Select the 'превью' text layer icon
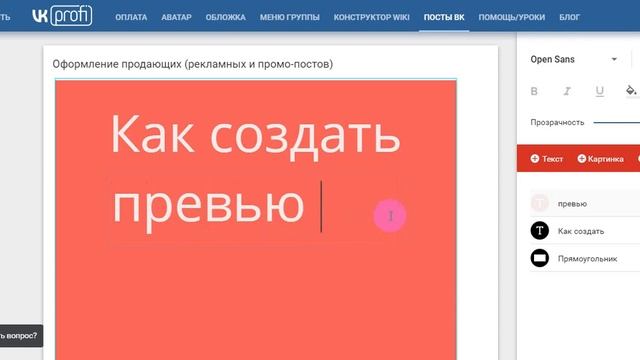This screenshot has width=640, height=360. click(x=540, y=203)
